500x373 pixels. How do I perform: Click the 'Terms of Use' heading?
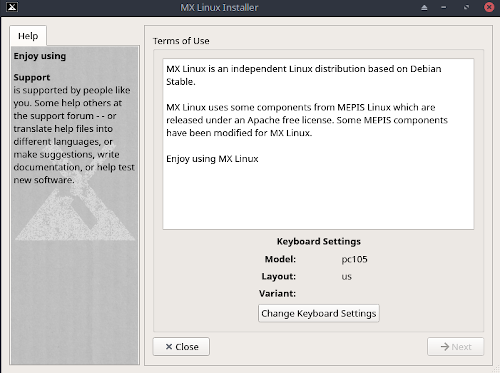pyautogui.click(x=181, y=41)
